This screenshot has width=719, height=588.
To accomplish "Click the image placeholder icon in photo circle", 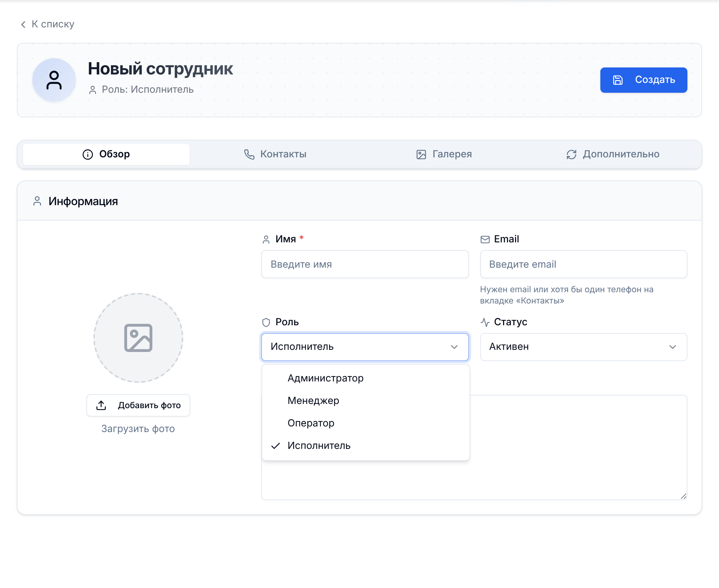I will (138, 338).
